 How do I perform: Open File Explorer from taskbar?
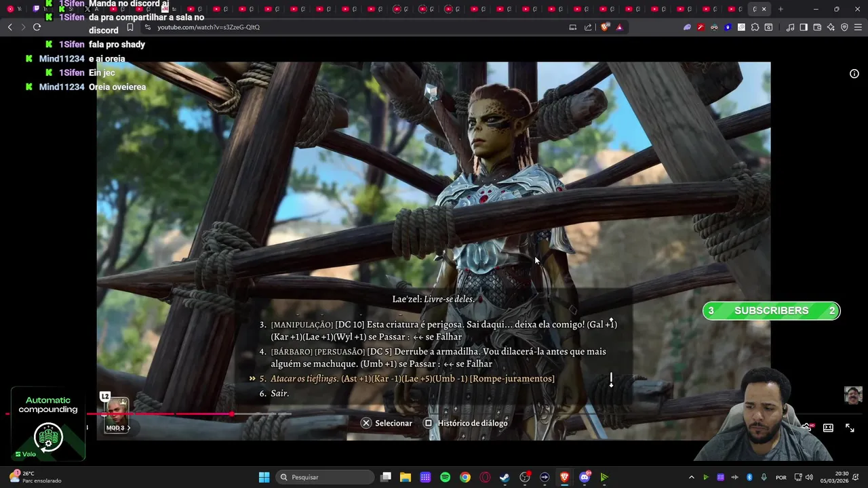pos(406,477)
